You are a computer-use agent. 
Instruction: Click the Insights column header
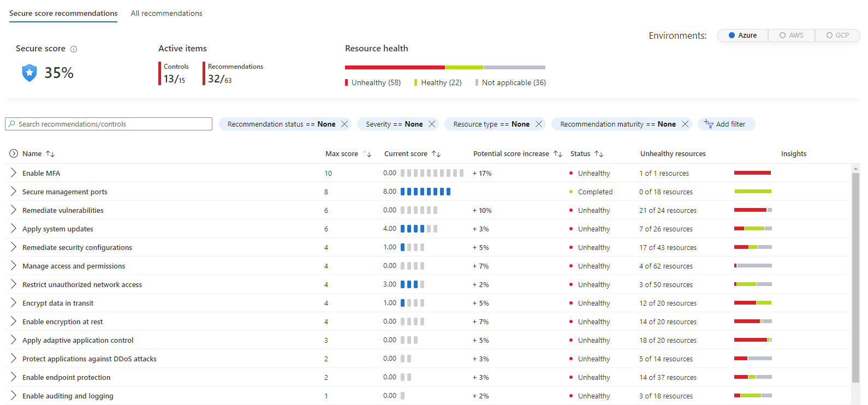(x=793, y=154)
